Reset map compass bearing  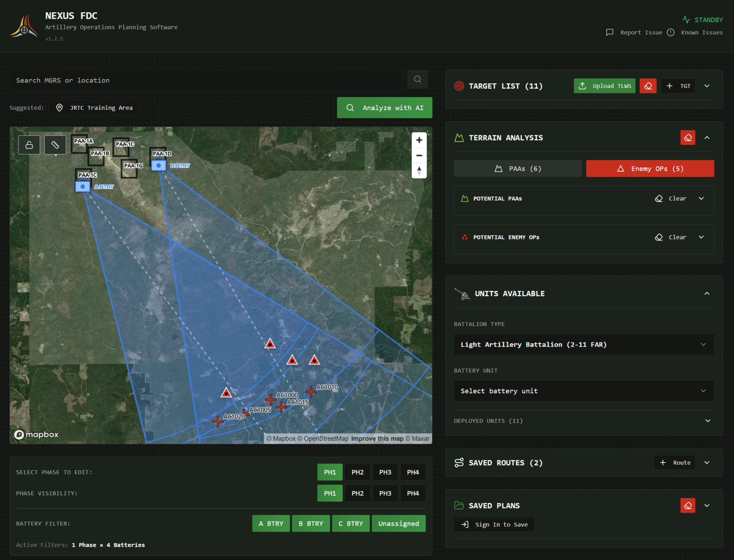[419, 170]
